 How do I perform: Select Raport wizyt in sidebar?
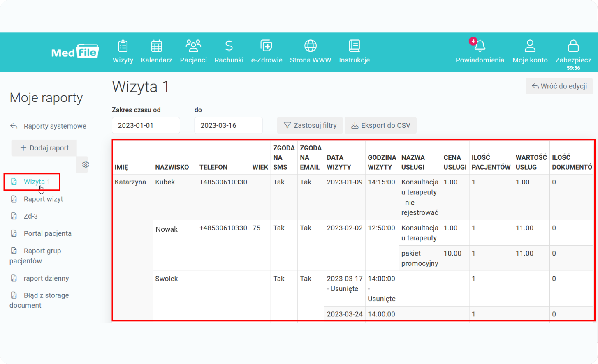pos(43,199)
